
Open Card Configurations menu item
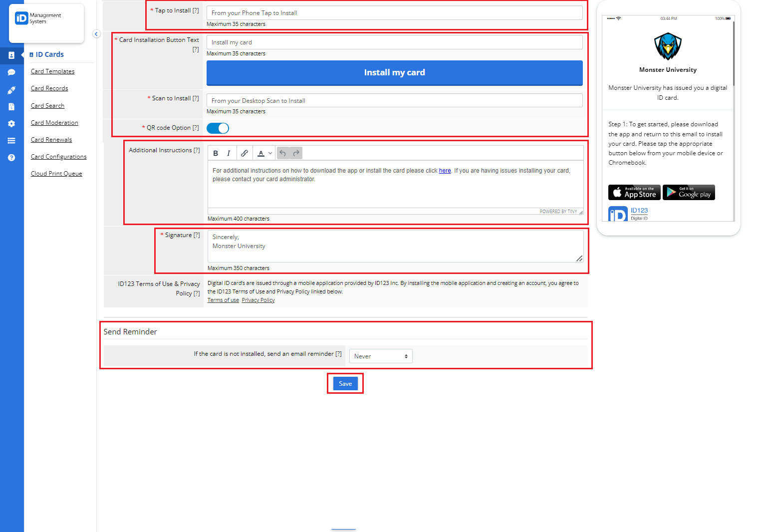pos(59,157)
